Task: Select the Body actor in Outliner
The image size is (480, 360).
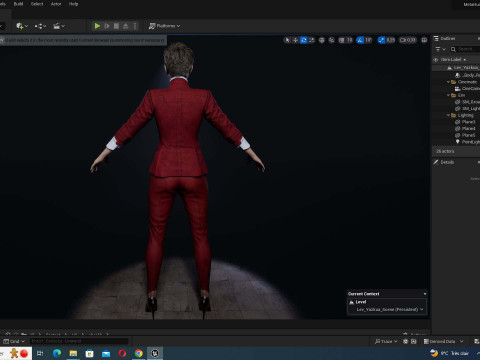Action: click(468, 75)
